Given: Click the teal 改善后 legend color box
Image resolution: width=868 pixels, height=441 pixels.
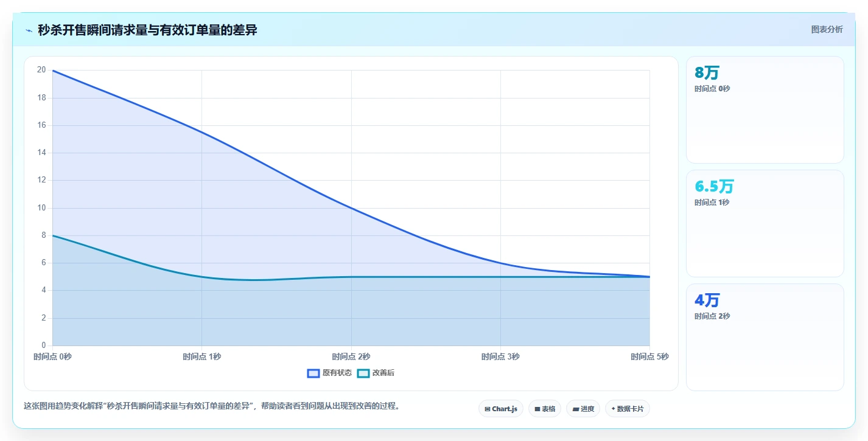Looking at the screenshot, I should point(363,373).
